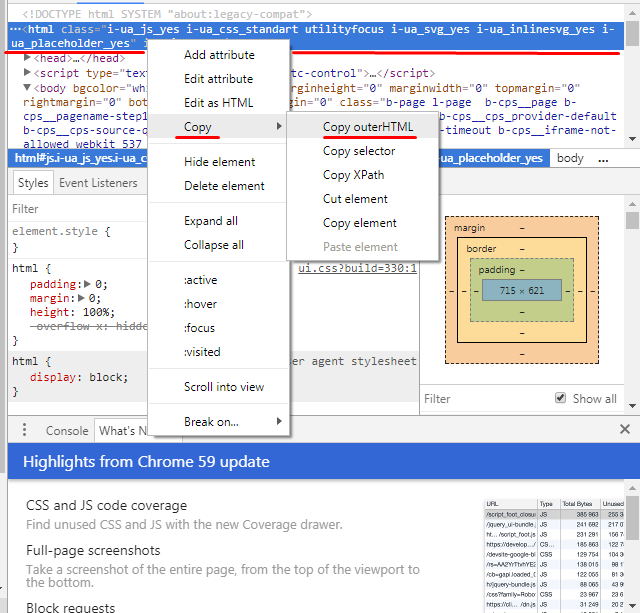Close the bottom drawer panel
The image size is (640, 613).
(x=625, y=430)
